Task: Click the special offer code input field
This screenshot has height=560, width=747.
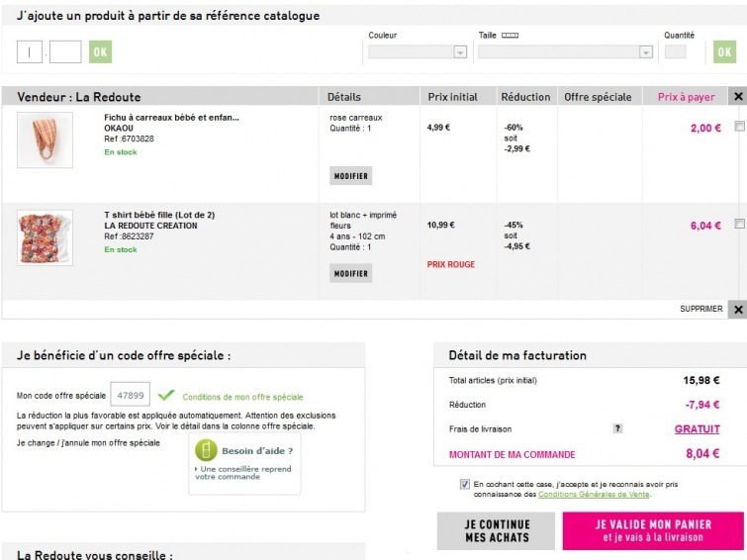Action: pos(130,395)
